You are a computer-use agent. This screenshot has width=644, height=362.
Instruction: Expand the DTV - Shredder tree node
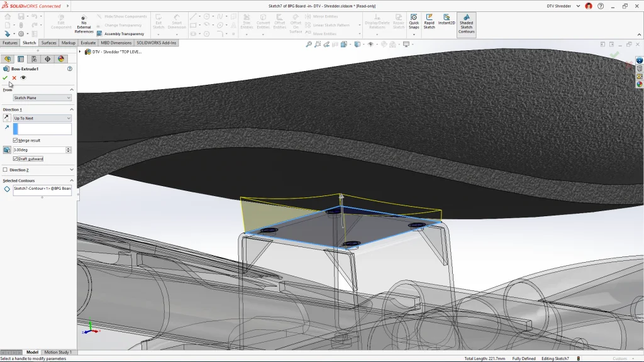click(80, 52)
